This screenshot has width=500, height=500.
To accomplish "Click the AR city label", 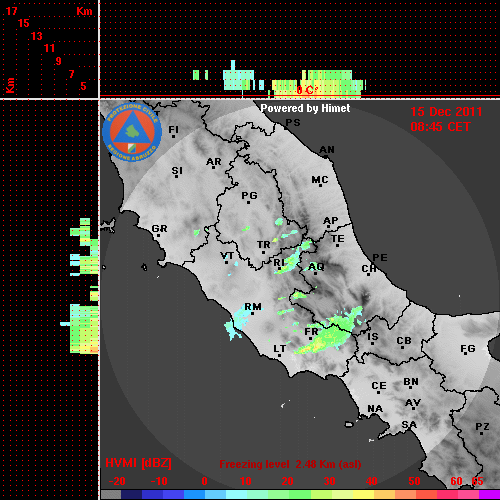I will pos(214,162).
